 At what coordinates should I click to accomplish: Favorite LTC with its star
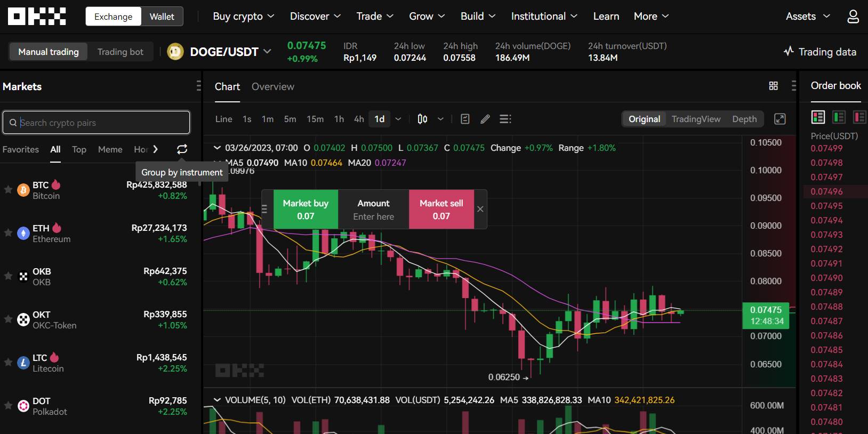(x=8, y=363)
